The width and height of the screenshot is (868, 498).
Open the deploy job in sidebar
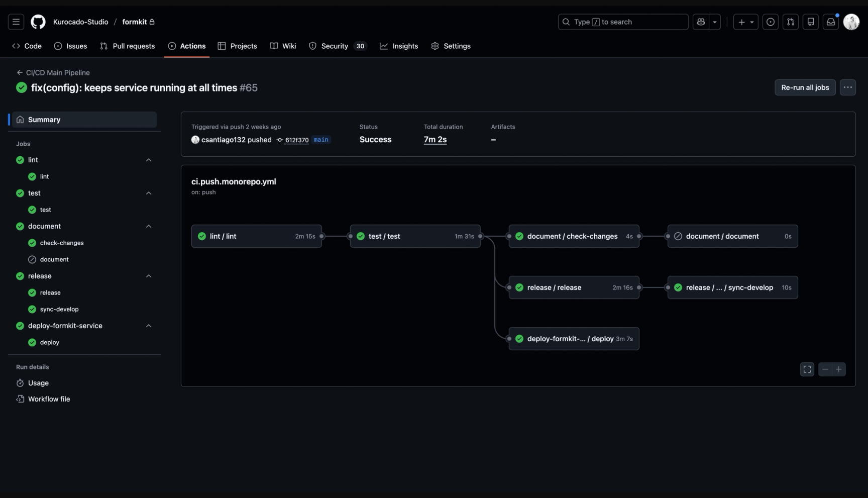coord(50,343)
